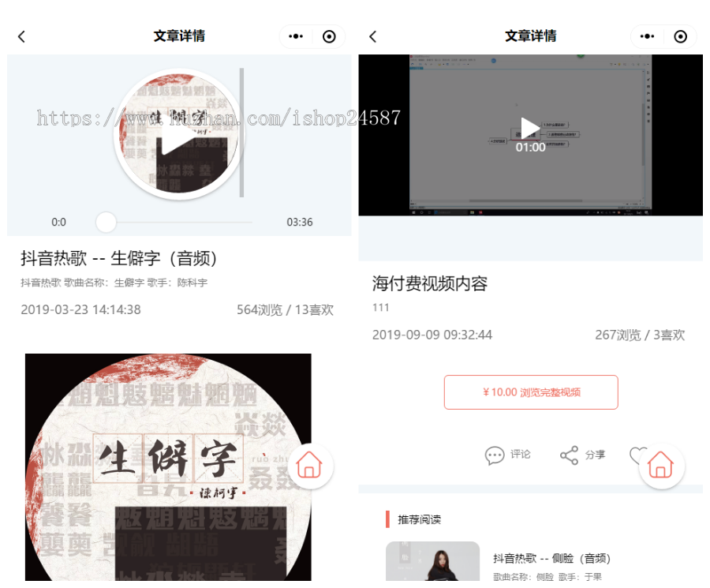Viewport: 710px width, 588px height.
Task: Go back from the paid video article page
Action: 372,36
